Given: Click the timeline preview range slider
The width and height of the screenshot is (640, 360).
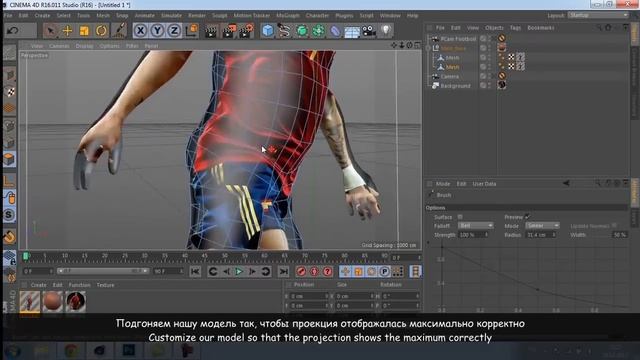Looking at the screenshot, I should (x=103, y=271).
